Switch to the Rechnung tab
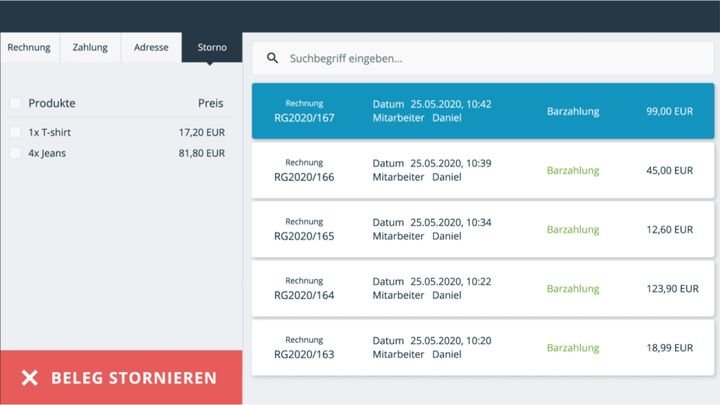This screenshot has height=405, width=720. (29, 47)
